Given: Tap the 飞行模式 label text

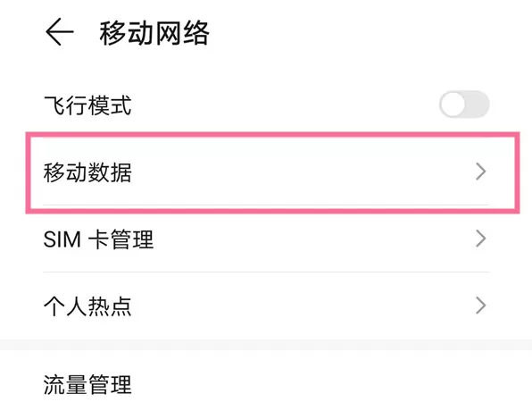Looking at the screenshot, I should (x=87, y=105).
